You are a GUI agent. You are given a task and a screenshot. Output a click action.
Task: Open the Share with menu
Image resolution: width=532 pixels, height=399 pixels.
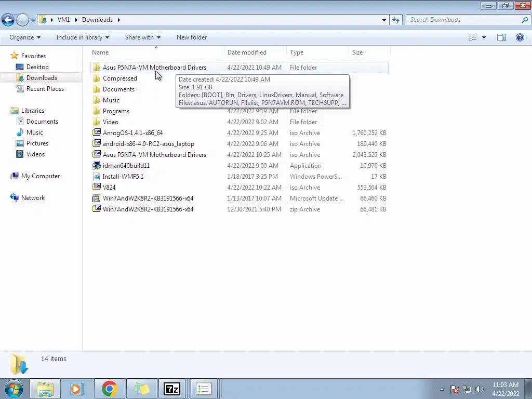click(142, 37)
